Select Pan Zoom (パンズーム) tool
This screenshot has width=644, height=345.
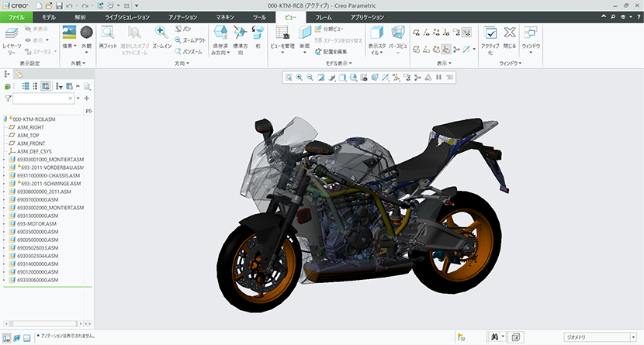click(x=189, y=52)
